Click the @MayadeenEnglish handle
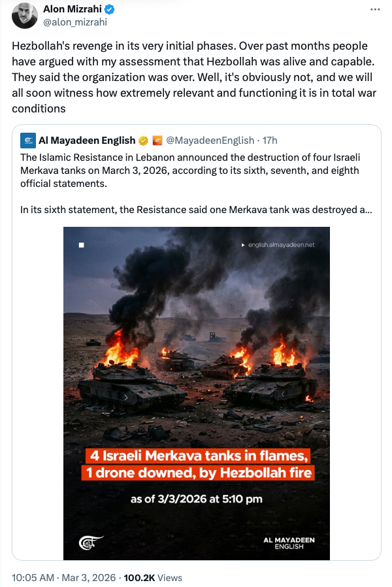392x587 pixels. (208, 141)
